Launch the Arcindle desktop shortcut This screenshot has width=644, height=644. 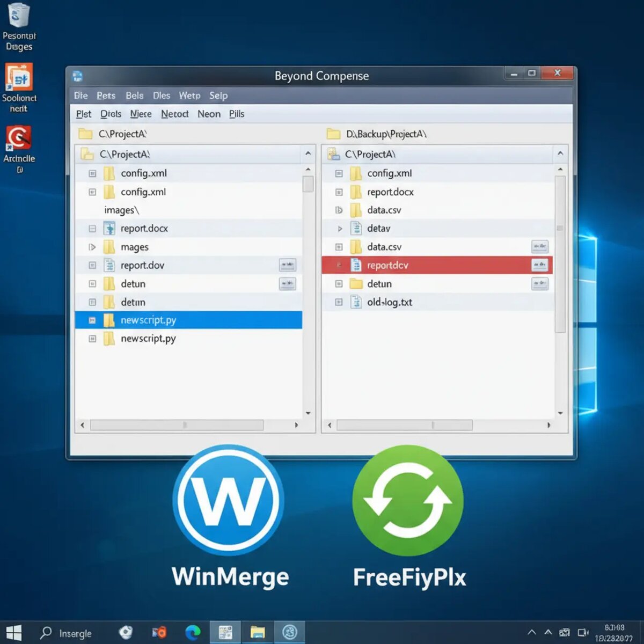coord(19,149)
